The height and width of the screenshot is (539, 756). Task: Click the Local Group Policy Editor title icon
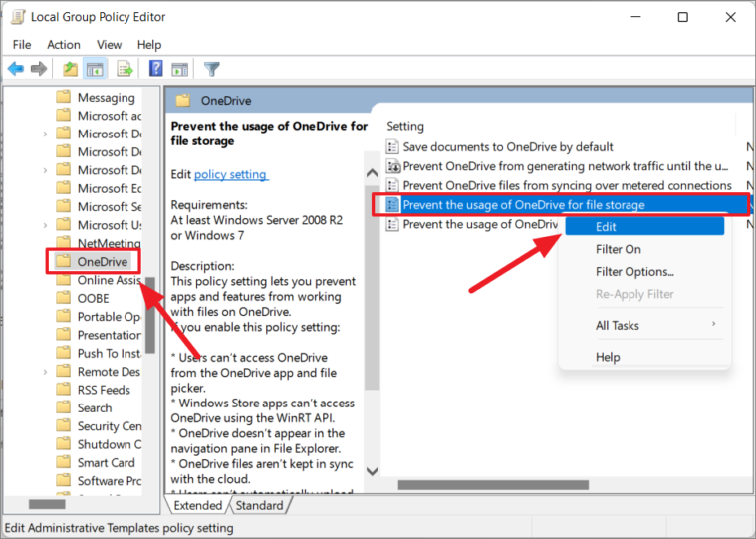tap(18, 16)
